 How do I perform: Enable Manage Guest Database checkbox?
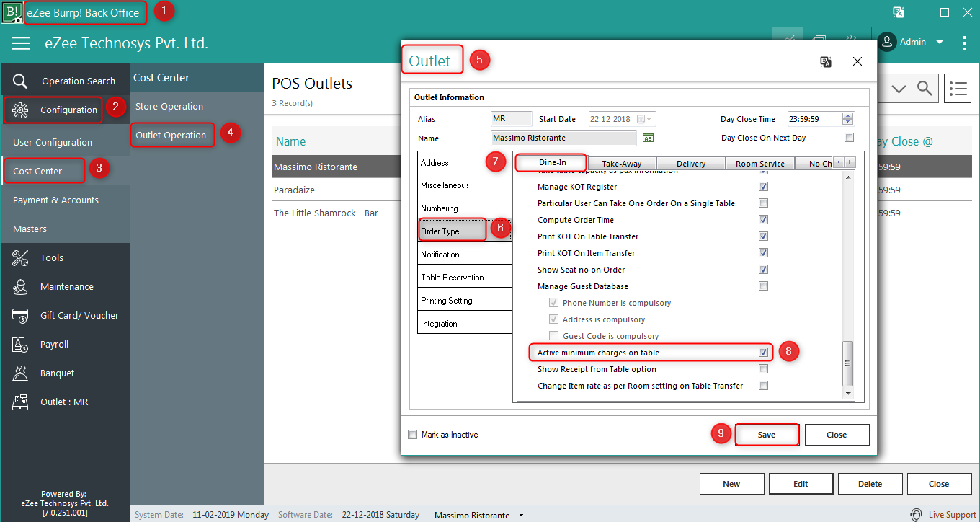tap(763, 286)
